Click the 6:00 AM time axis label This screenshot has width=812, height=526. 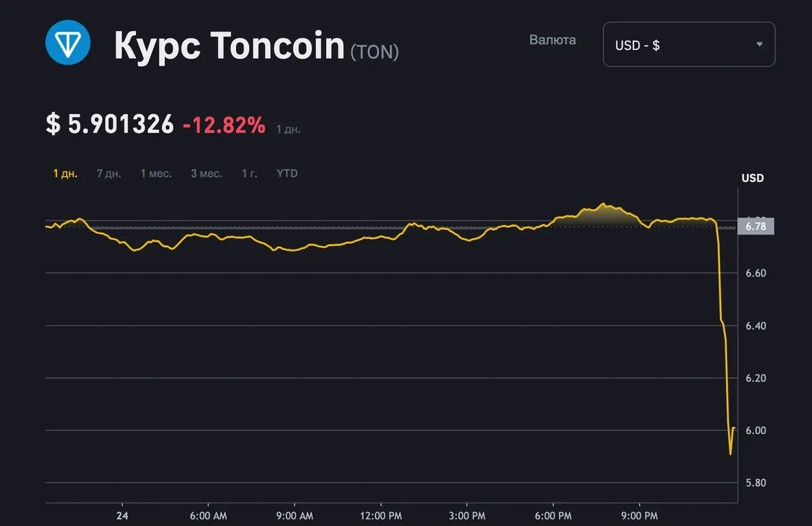207,516
